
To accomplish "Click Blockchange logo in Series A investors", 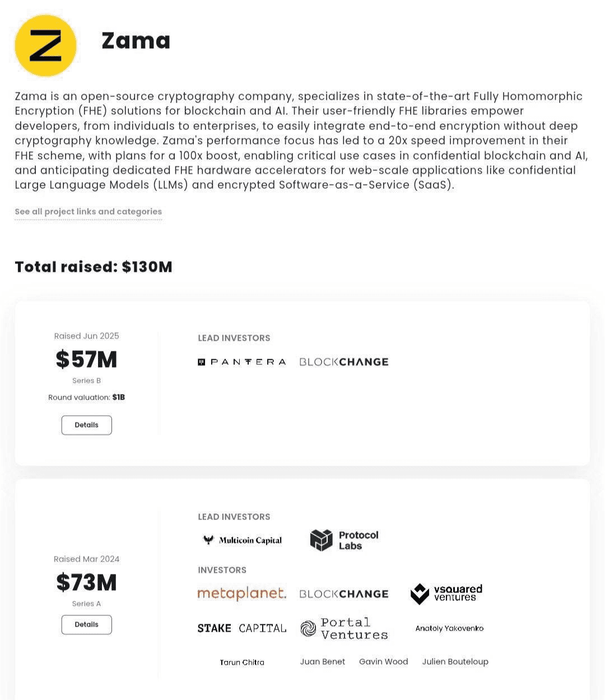I will click(x=343, y=594).
